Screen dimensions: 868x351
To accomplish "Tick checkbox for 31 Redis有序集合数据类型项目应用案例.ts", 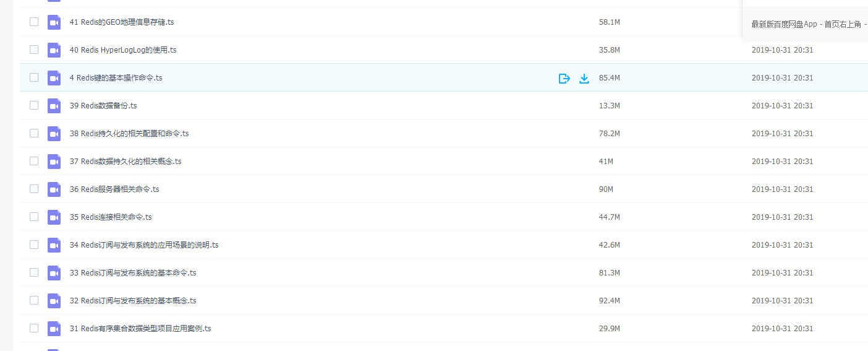I will tap(34, 328).
